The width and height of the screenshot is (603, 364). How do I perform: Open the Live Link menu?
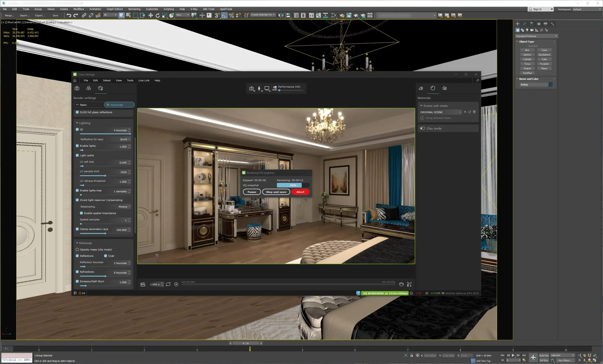pos(144,80)
